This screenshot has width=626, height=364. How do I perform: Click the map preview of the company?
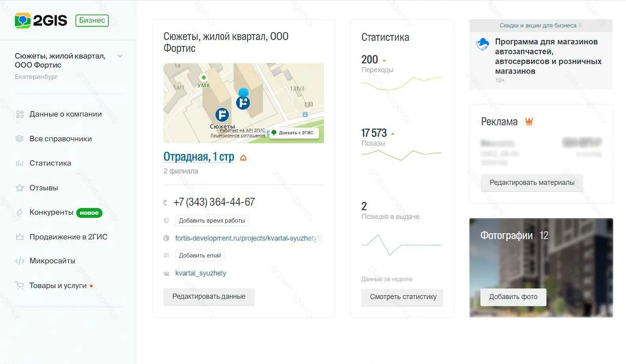244,103
